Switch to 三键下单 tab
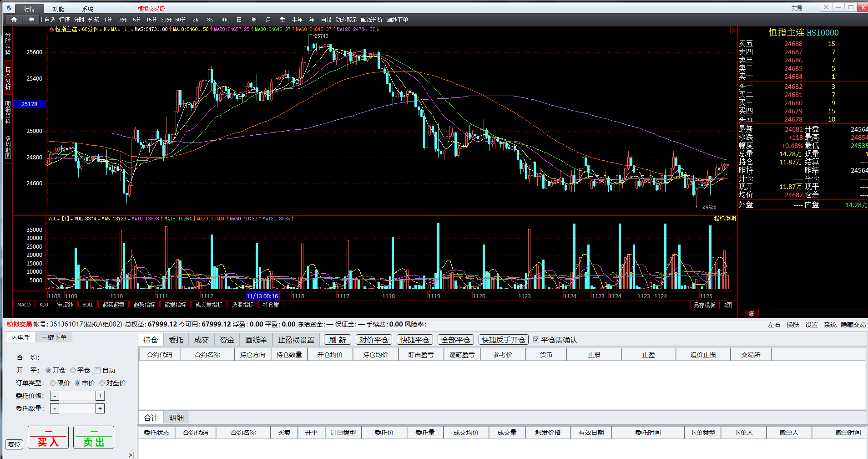Image resolution: width=868 pixels, height=459 pixels. [x=54, y=337]
